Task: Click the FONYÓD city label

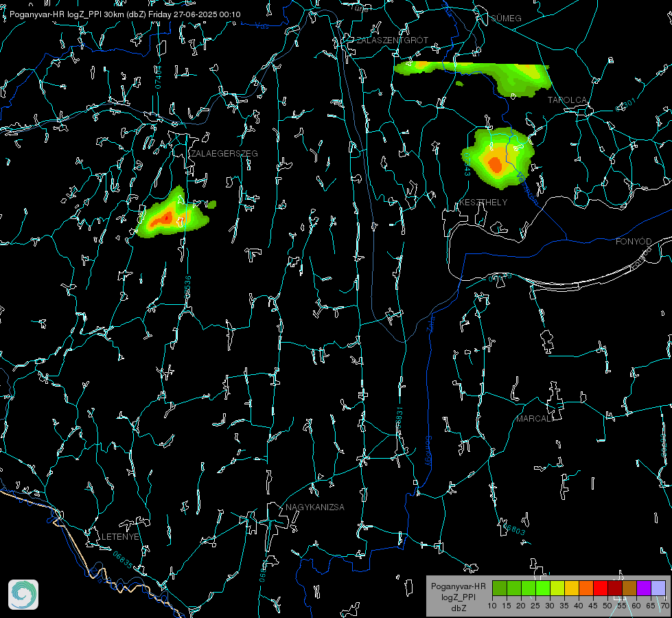Action: click(634, 242)
